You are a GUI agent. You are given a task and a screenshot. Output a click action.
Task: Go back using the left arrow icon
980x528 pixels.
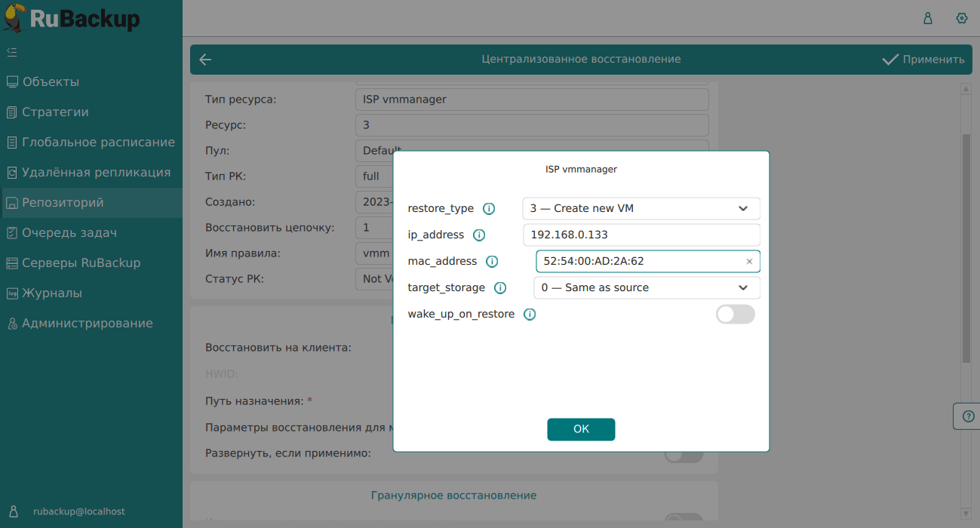tap(205, 60)
